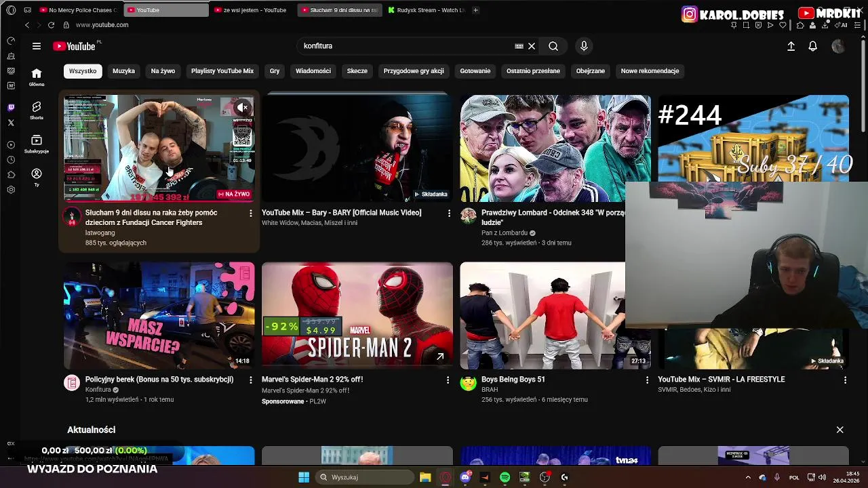
Task: Select the Skecze filter chip
Action: [357, 70]
